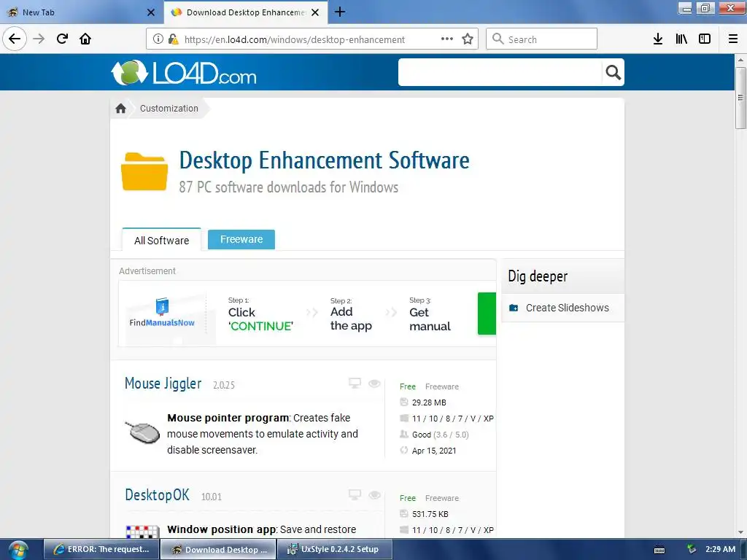This screenshot has width=747, height=560.
Task: Click the 2:29 AM taskbar clock
Action: point(720,549)
